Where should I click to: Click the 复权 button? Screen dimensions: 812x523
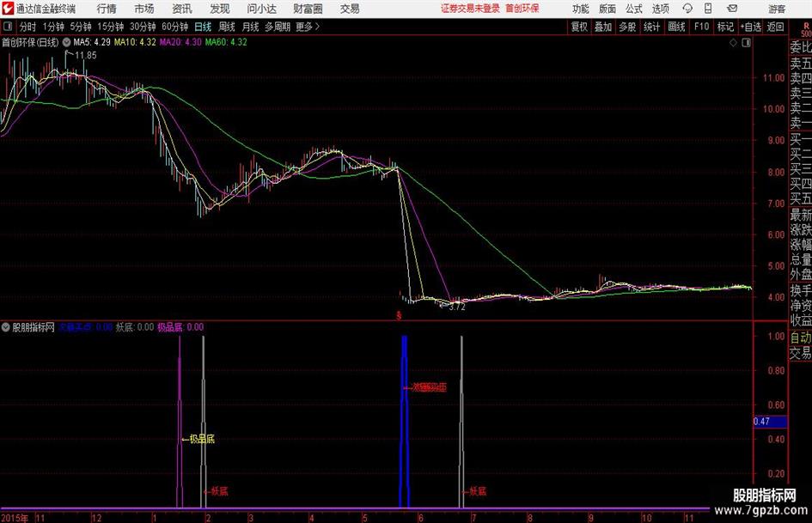click(579, 27)
